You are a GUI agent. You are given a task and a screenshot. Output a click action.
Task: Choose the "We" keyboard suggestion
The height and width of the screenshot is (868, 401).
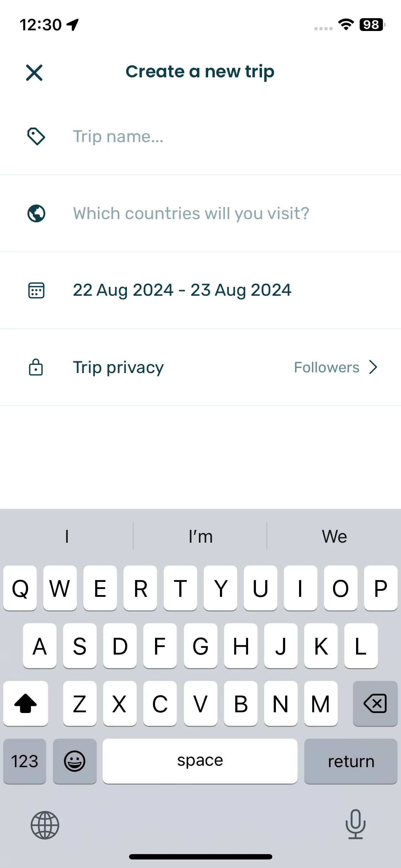coord(334,536)
